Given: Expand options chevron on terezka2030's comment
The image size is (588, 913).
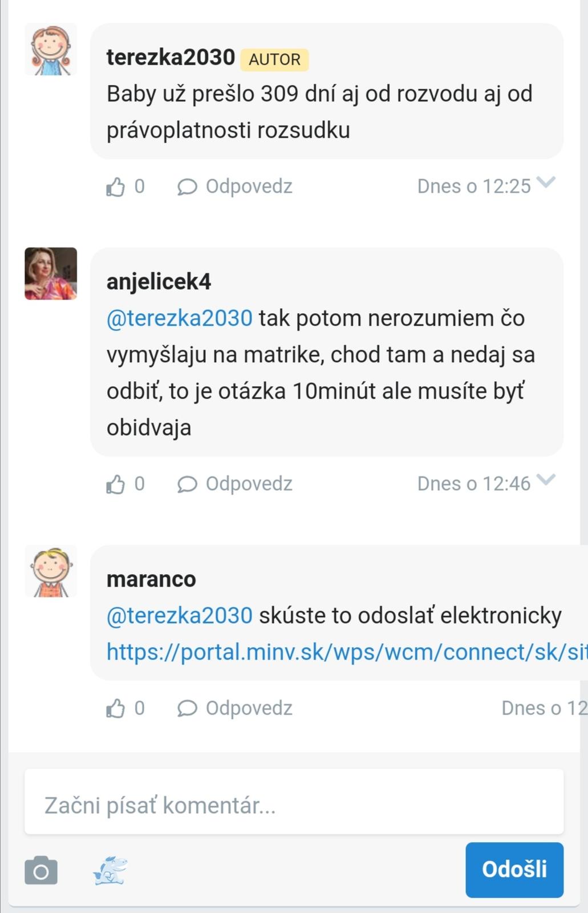Looking at the screenshot, I should (546, 183).
